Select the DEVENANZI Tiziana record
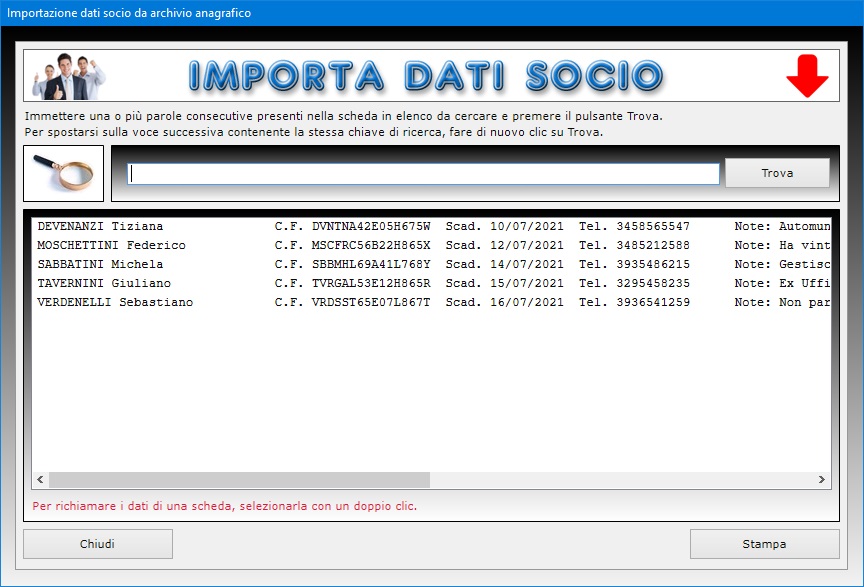 click(431, 226)
